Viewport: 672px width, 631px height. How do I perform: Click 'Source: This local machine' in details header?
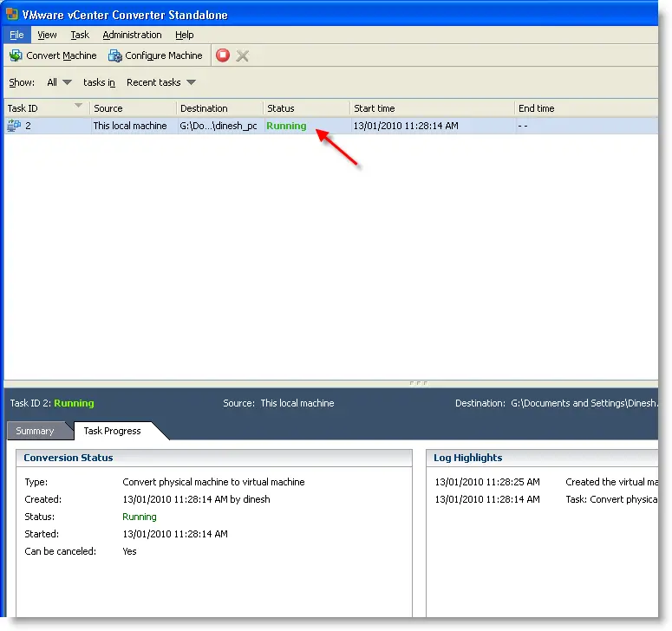[x=278, y=403]
